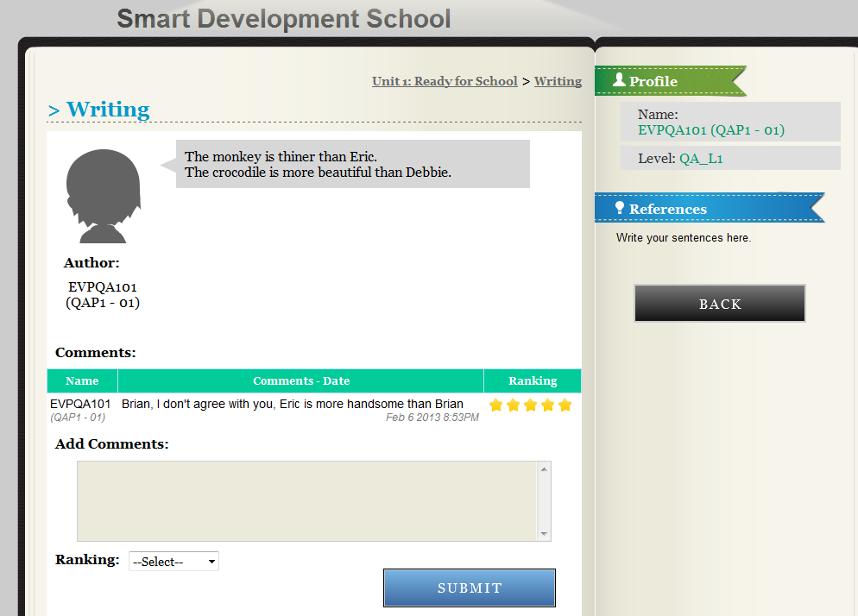Image resolution: width=858 pixels, height=616 pixels.
Task: Click the commenter name EVPQA101 in table
Action: click(x=80, y=404)
